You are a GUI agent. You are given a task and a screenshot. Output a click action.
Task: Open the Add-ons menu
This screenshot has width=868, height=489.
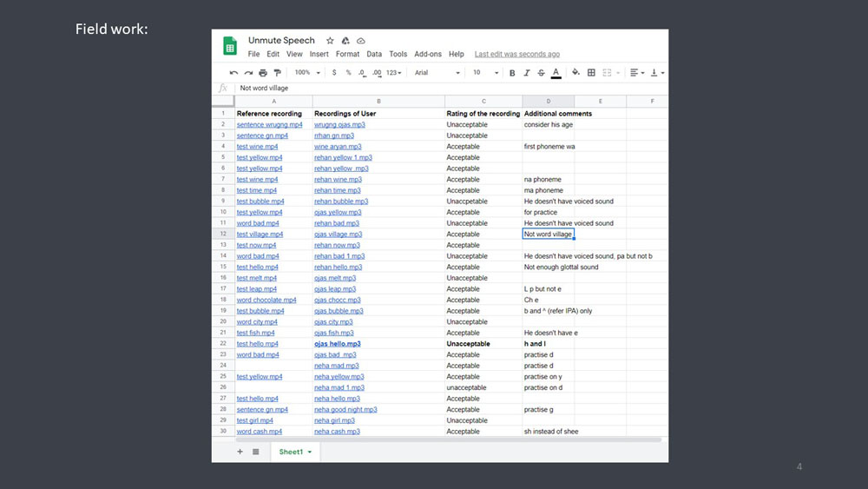coord(428,54)
